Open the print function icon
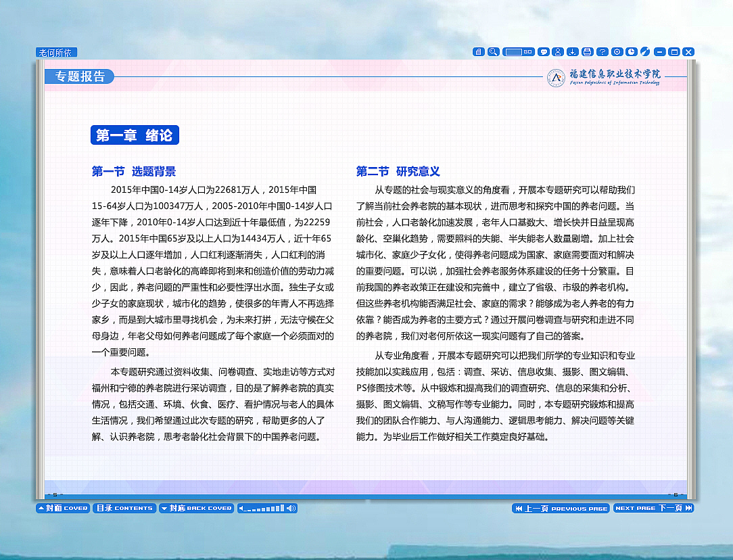The width and height of the screenshot is (733, 560). 588,51
